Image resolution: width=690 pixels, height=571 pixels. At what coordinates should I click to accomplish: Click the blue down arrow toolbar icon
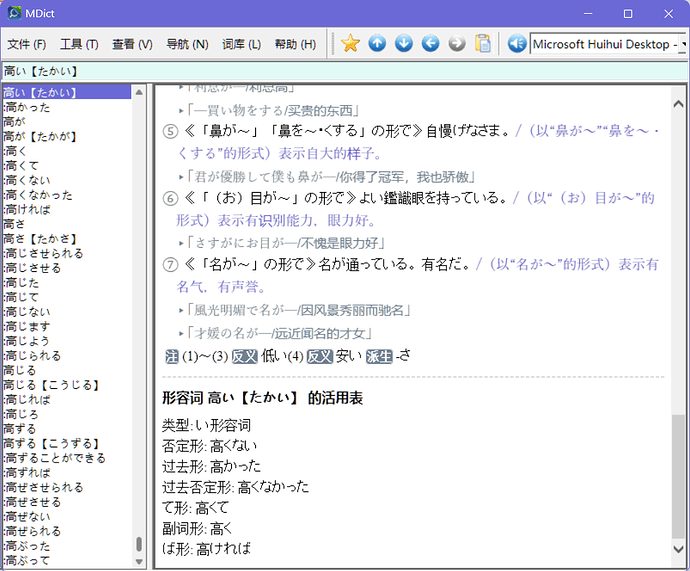click(404, 44)
